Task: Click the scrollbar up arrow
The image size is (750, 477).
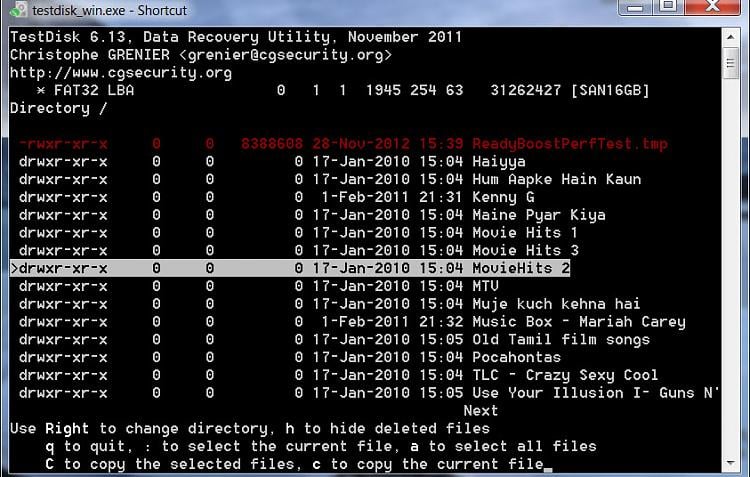Action: (730, 37)
